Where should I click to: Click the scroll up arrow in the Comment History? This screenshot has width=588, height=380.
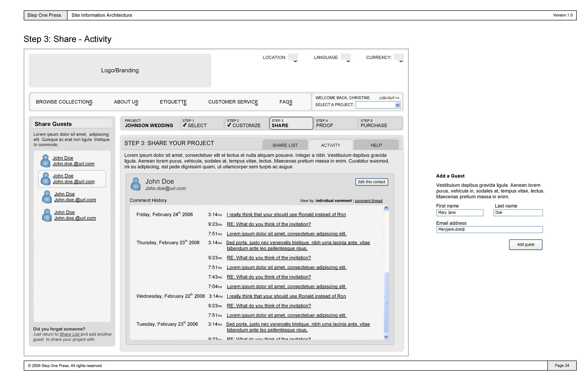click(x=386, y=208)
